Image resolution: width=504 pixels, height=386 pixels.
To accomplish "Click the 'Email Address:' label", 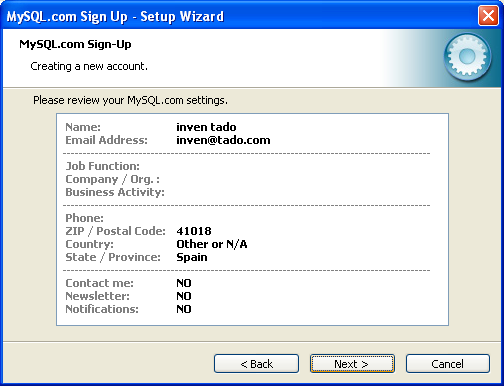I will pos(106,140).
